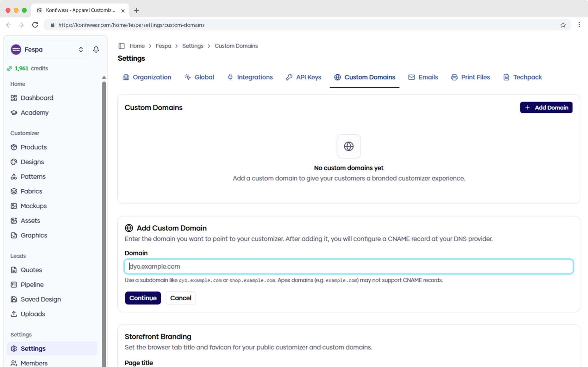Open the notifications bell
The width and height of the screenshot is (588, 367).
coord(96,49)
